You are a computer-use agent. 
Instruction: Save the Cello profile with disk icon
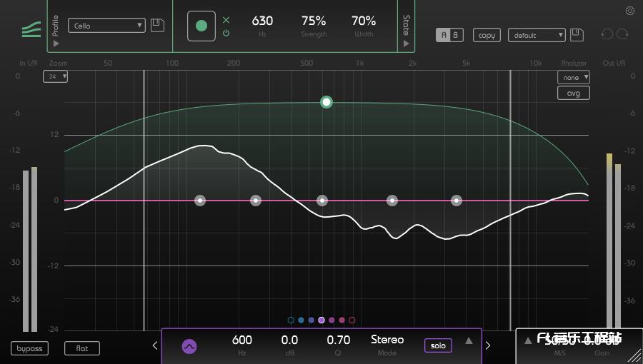(x=157, y=26)
